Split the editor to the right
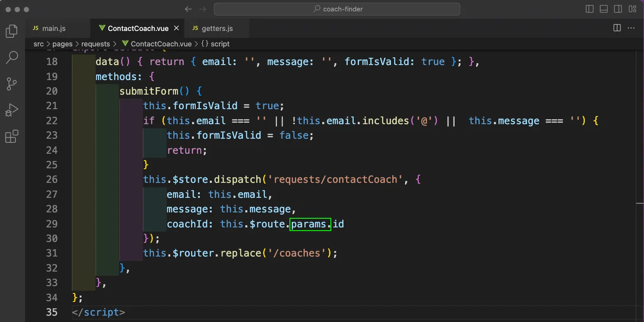The image size is (644, 322). click(617, 28)
